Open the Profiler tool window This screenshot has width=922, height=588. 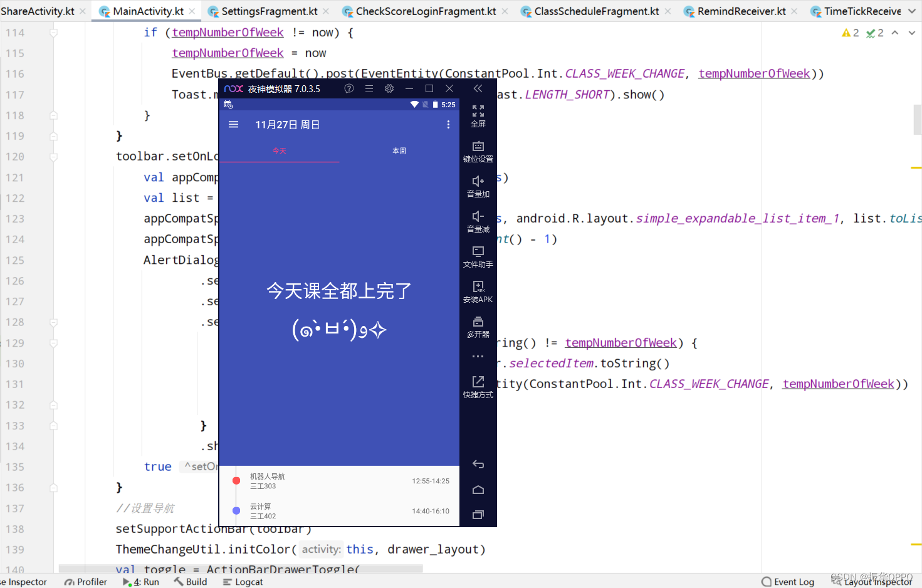click(x=86, y=582)
